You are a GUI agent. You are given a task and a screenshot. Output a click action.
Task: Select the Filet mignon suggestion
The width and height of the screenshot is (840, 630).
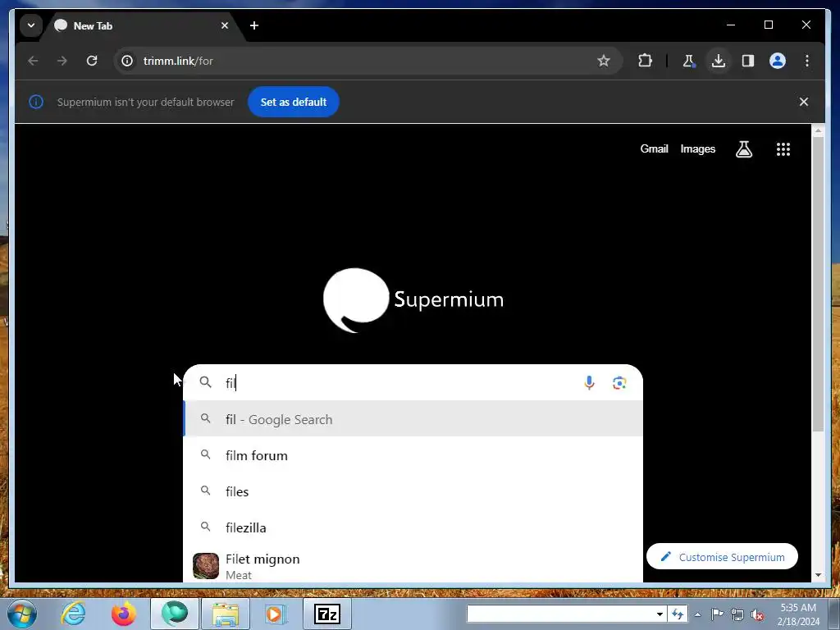pos(413,566)
